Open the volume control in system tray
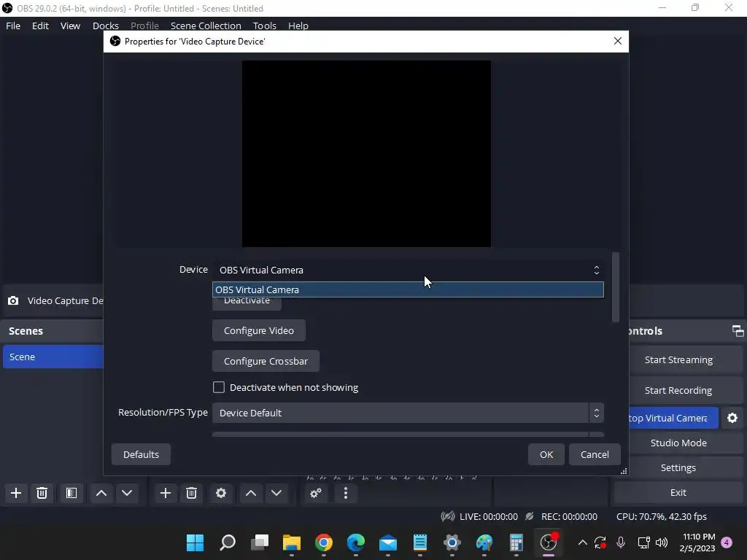 pos(662,542)
